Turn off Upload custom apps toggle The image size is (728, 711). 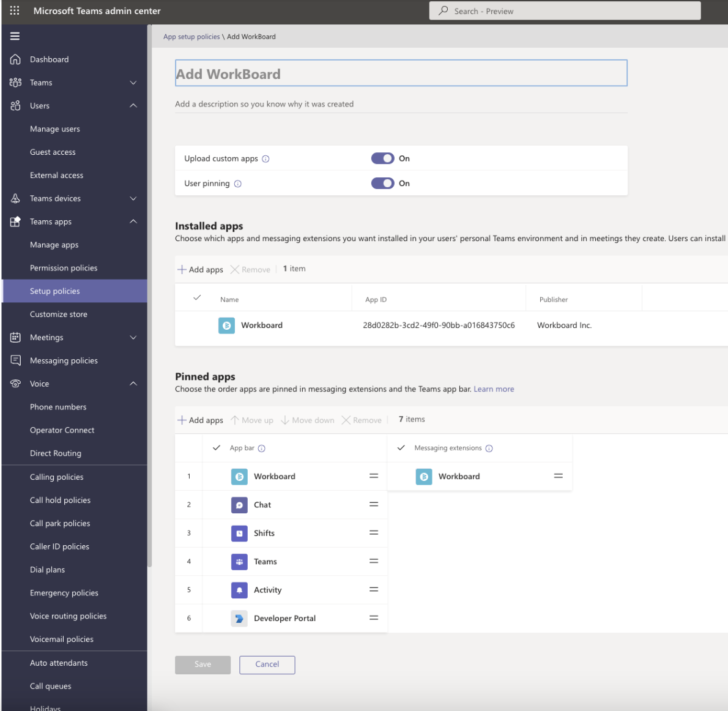382,158
